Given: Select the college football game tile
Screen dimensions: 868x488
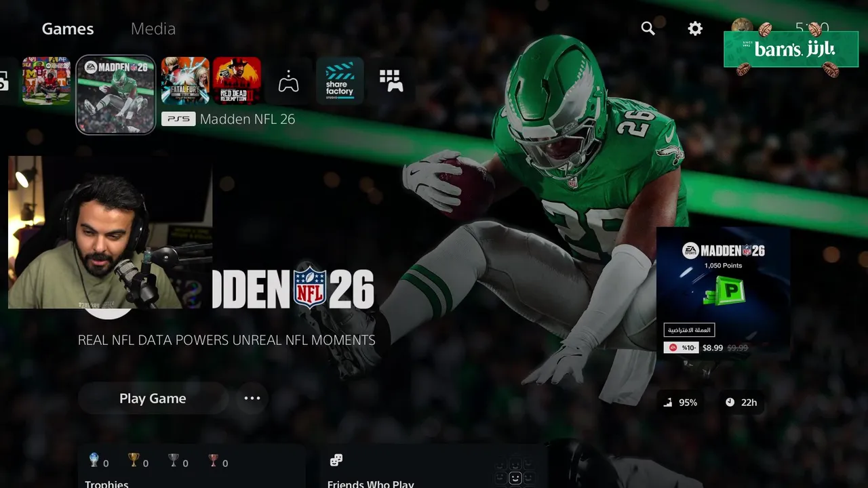Looking at the screenshot, I should tap(46, 81).
